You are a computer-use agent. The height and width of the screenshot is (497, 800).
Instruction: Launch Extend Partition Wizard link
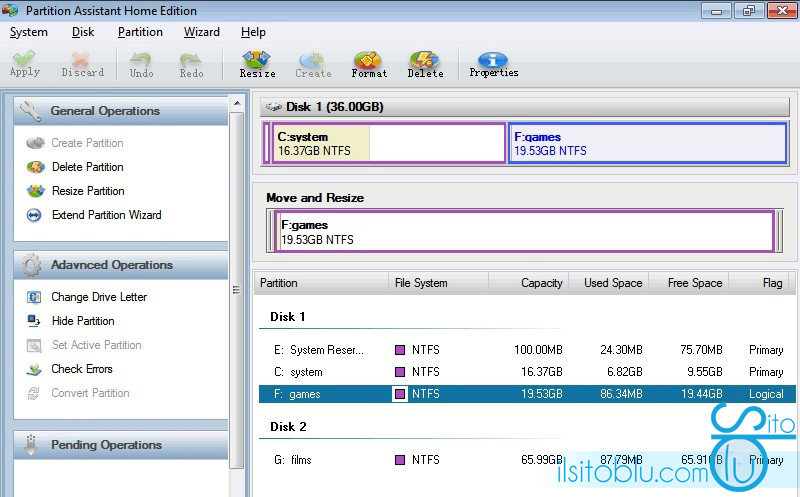(107, 215)
